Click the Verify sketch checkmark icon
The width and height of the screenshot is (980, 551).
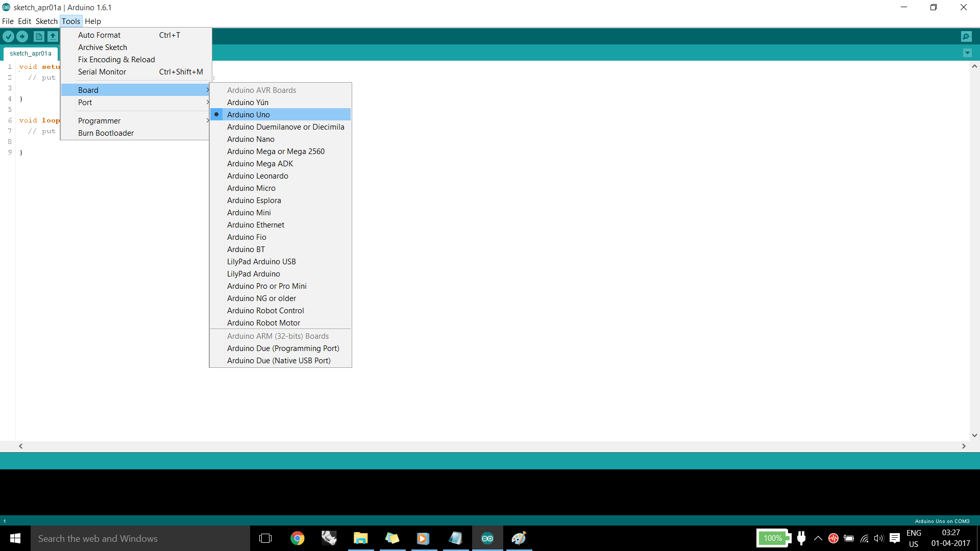pos(8,36)
